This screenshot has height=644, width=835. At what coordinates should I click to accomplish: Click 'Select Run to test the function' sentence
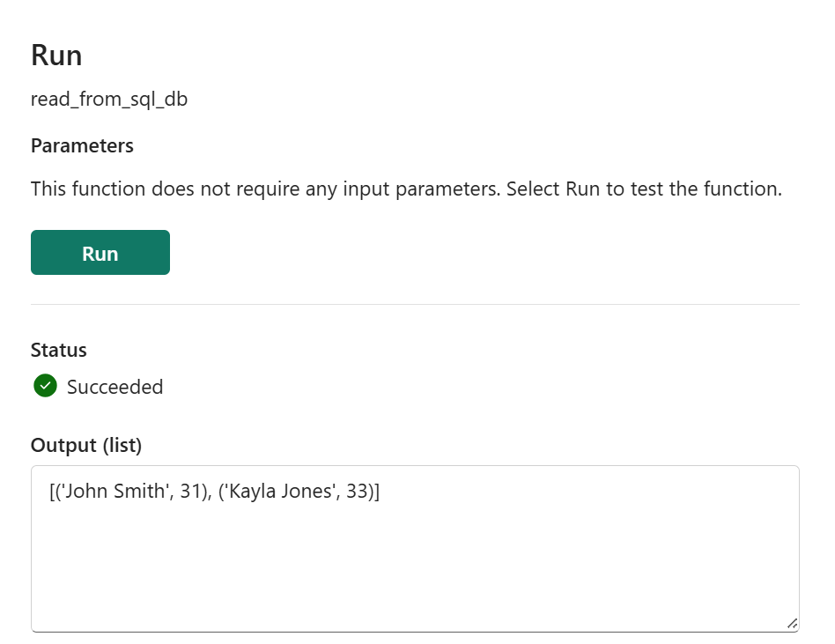[x=644, y=189]
